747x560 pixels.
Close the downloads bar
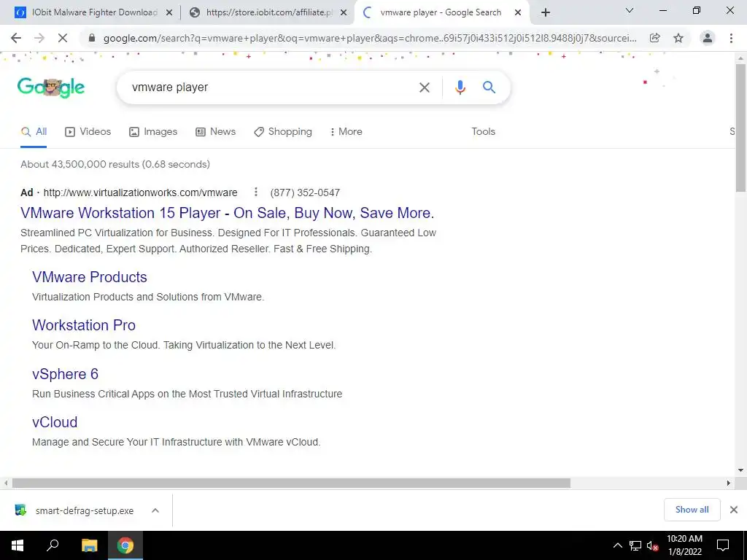734,510
